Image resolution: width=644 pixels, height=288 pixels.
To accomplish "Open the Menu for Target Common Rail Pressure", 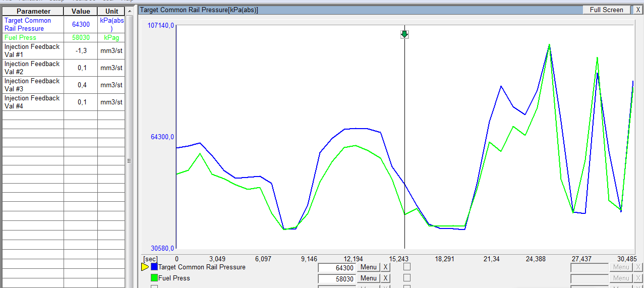I will pyautogui.click(x=368, y=267).
